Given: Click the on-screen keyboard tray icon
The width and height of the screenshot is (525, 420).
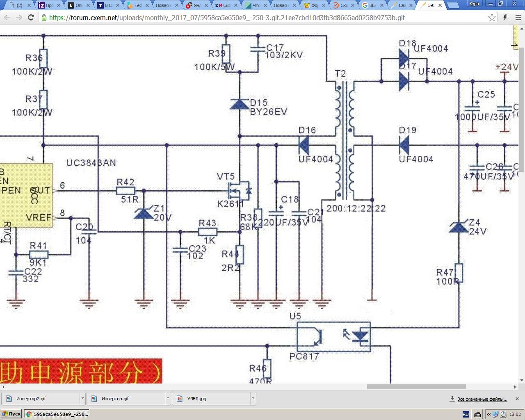Looking at the screenshot, I should click(478, 414).
